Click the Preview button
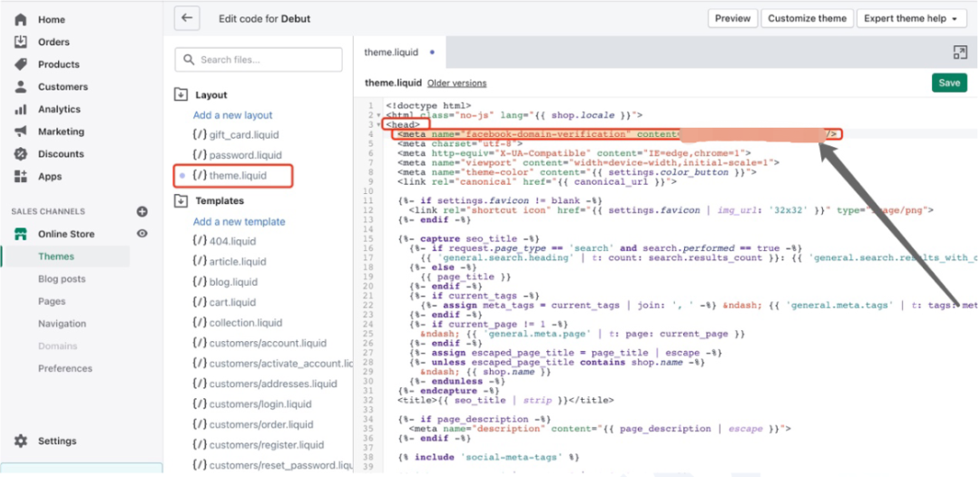The width and height of the screenshot is (980, 477). click(x=732, y=19)
